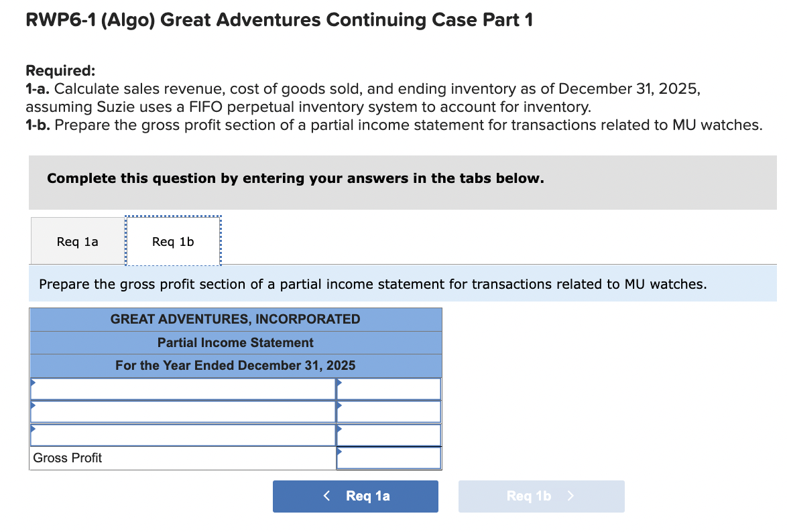Screen dimensions: 787x532
Task: Click the right chevron inside Req 1b button
Action: 570,496
